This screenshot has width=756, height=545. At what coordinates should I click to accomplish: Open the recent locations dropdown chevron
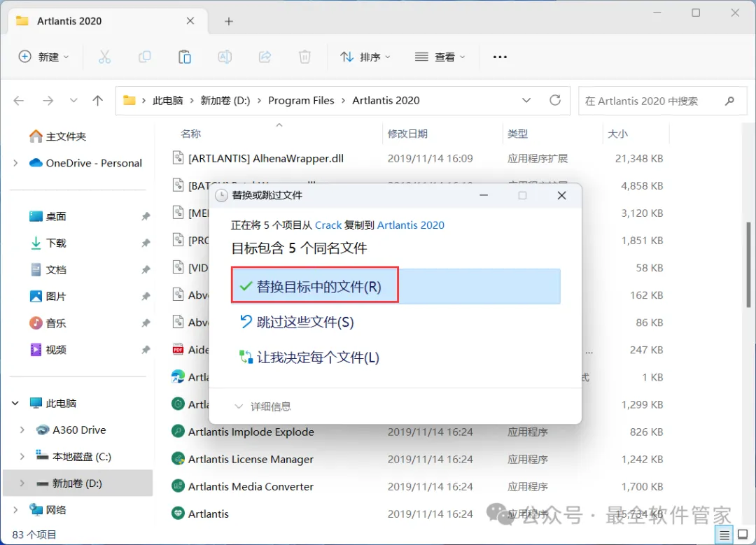[73, 100]
